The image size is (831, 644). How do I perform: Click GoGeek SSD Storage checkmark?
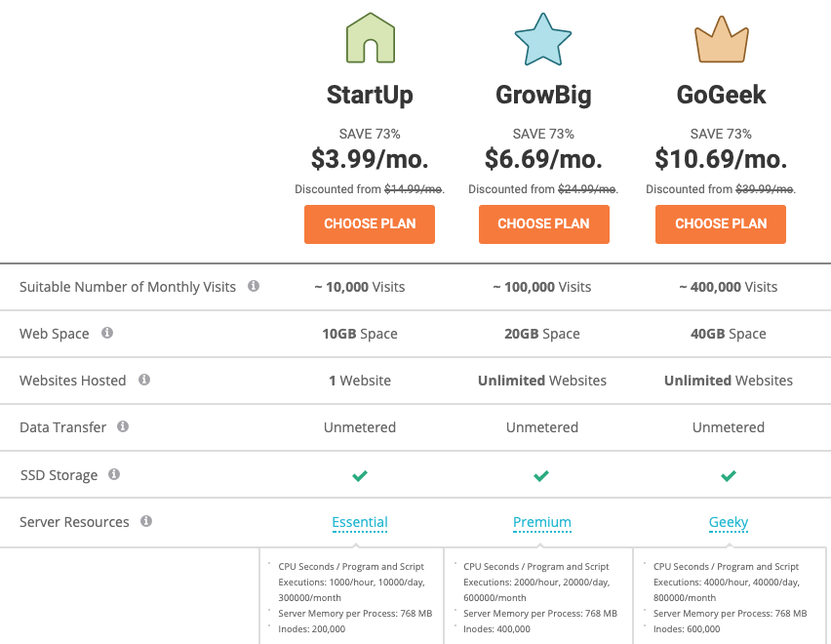click(x=728, y=476)
